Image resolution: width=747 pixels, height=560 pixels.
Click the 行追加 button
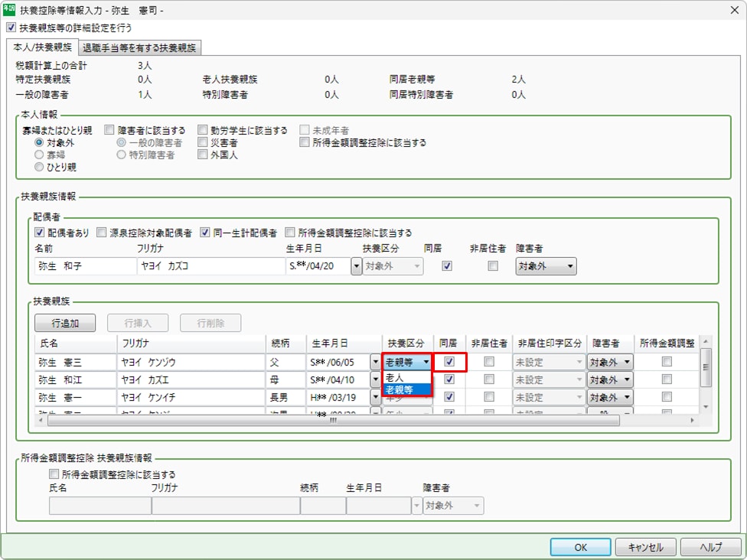pyautogui.click(x=65, y=323)
